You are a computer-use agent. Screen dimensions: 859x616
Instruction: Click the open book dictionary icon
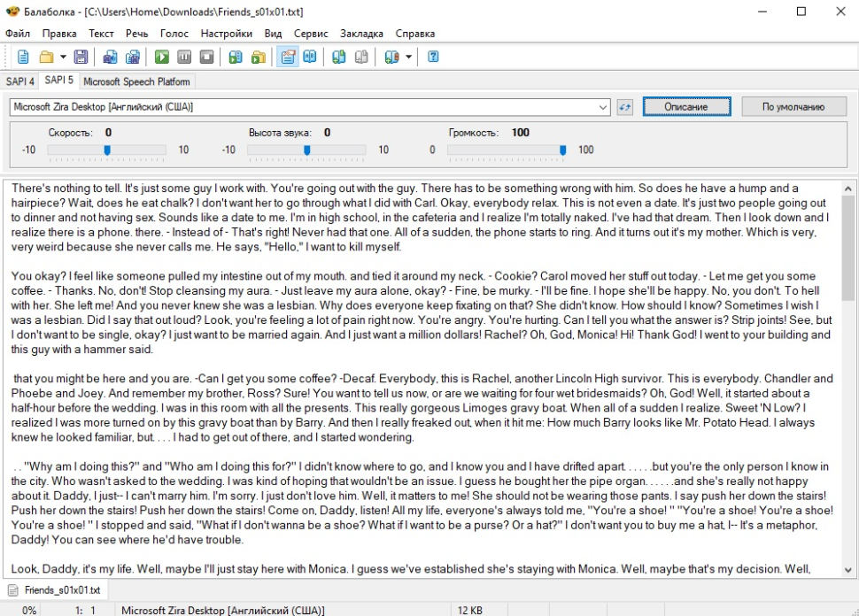(310, 57)
